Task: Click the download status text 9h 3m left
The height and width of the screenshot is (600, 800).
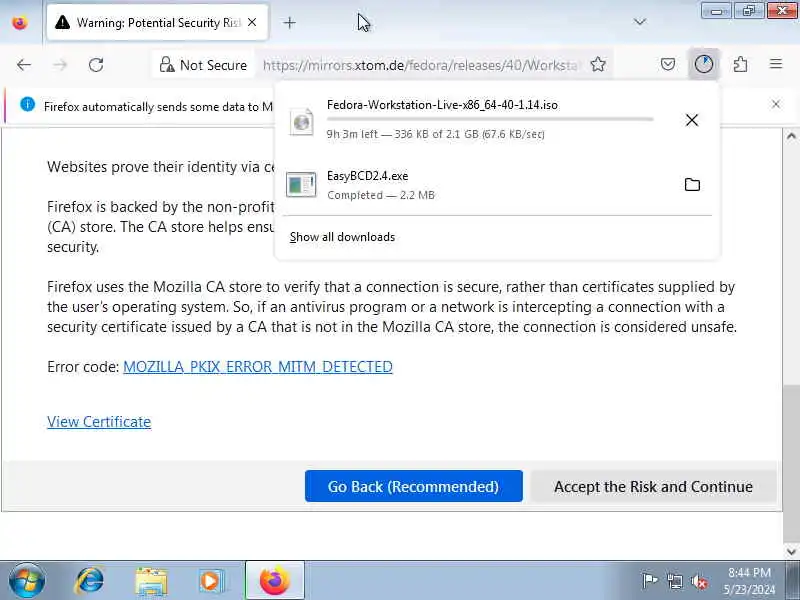Action: (x=436, y=134)
